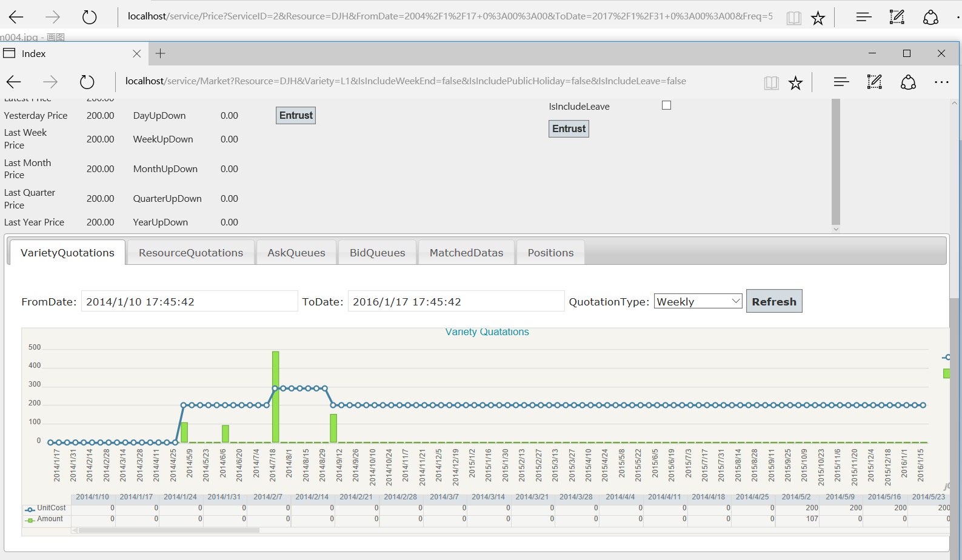The height and width of the screenshot is (560, 962).
Task: Toggle the IsIncludeLeave checkbox
Action: (666, 105)
